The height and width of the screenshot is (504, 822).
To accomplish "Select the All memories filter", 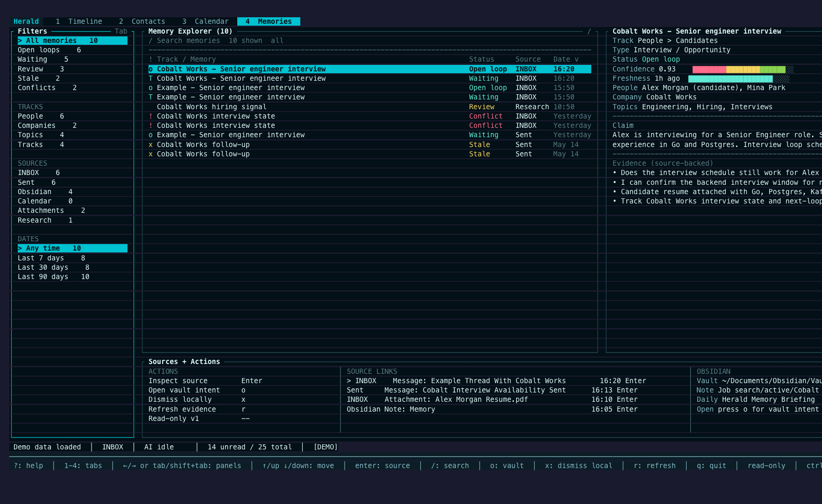I will pos(72,41).
